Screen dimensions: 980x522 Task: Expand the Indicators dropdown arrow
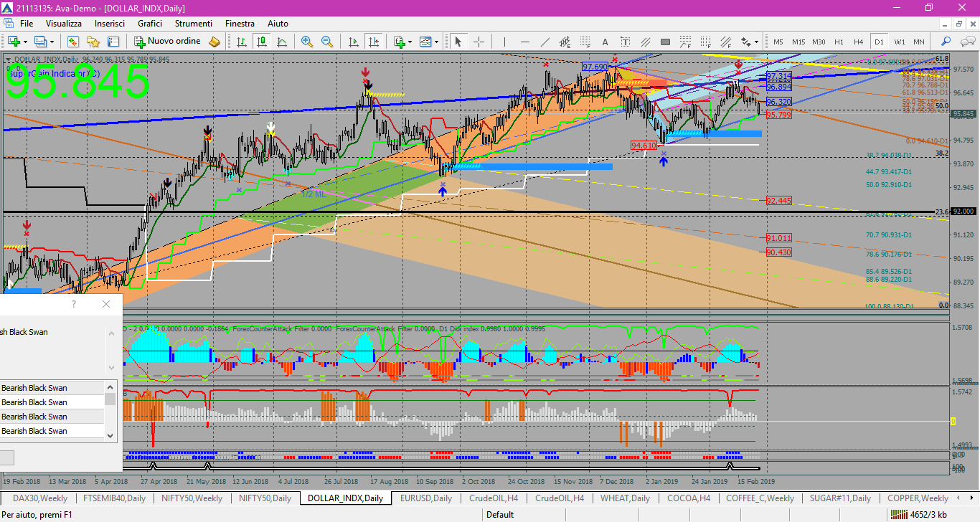point(410,42)
